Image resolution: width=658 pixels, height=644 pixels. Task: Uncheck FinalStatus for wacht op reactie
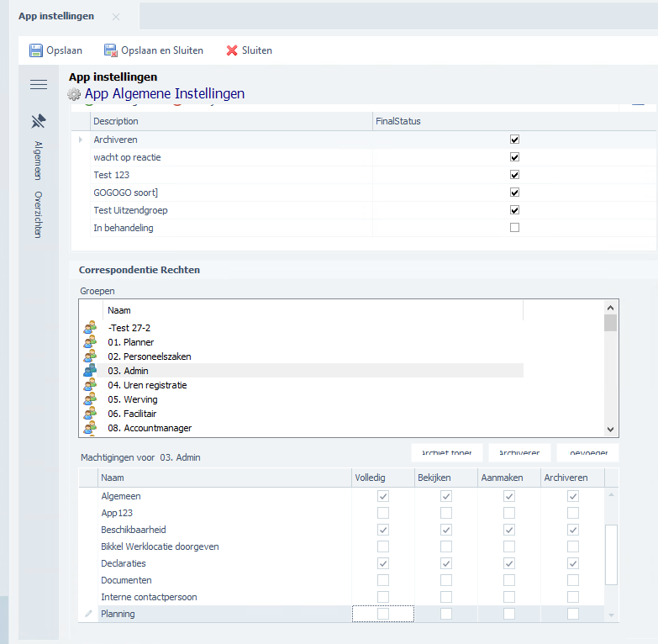pos(515,157)
